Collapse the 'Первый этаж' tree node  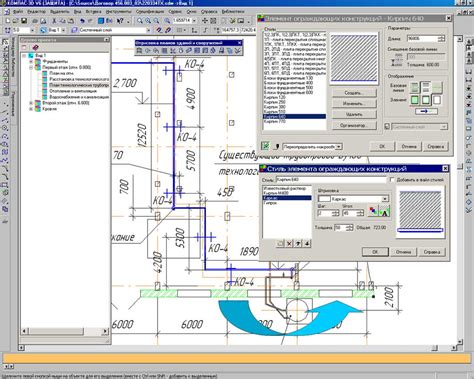coord(31,67)
